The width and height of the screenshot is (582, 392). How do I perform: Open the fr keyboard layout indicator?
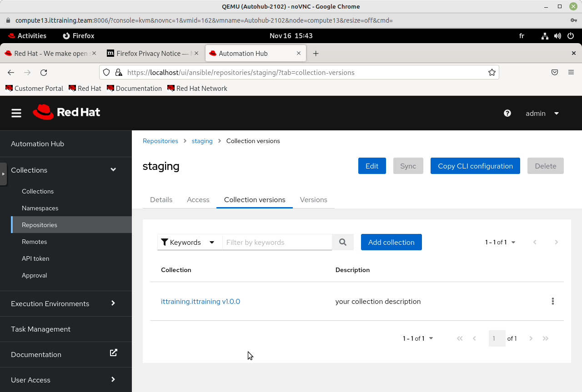(522, 36)
